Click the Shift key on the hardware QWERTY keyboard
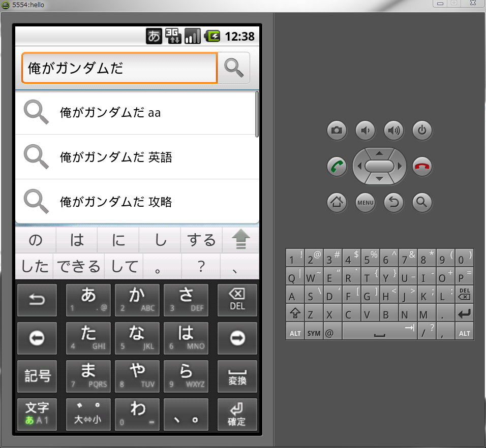This screenshot has width=486, height=448. pos(295,314)
